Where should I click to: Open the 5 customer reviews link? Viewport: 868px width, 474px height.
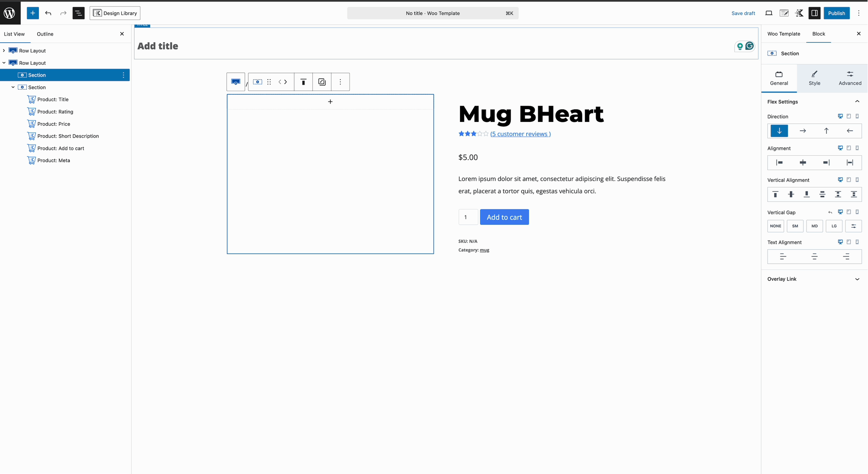tap(520, 134)
